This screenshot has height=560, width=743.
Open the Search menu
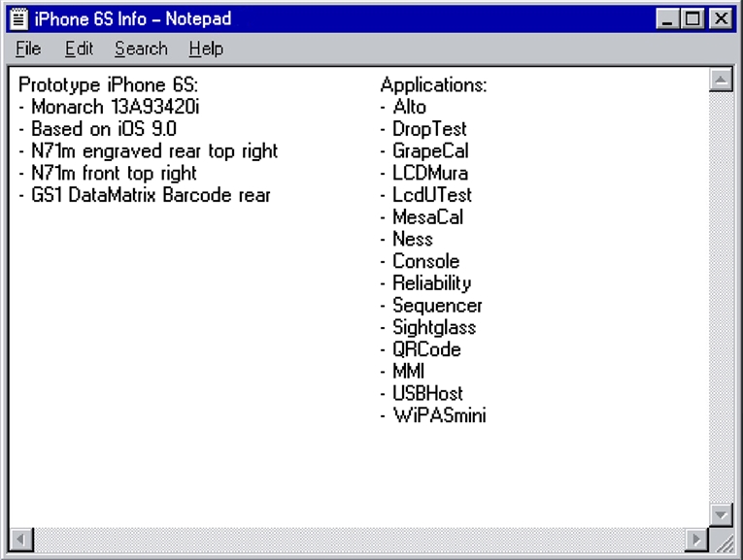[141, 49]
